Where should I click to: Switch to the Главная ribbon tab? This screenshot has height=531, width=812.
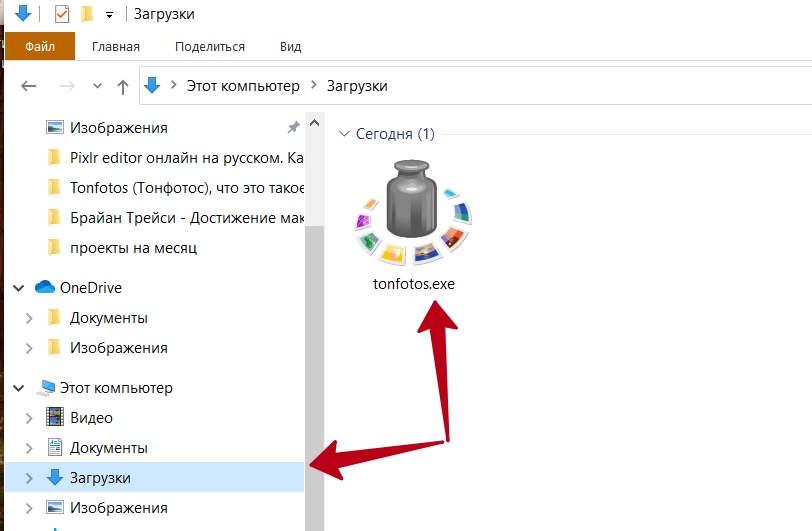pos(116,47)
